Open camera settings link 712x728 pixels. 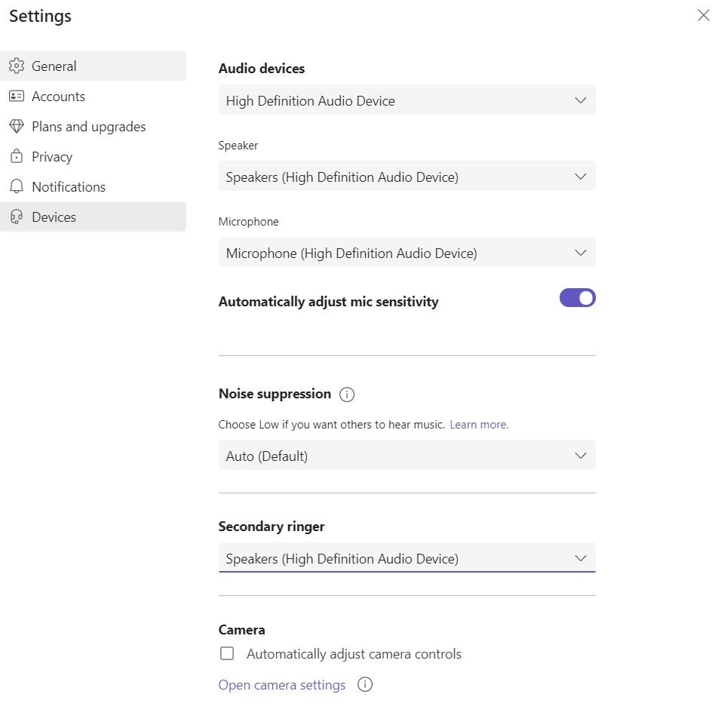coord(282,684)
